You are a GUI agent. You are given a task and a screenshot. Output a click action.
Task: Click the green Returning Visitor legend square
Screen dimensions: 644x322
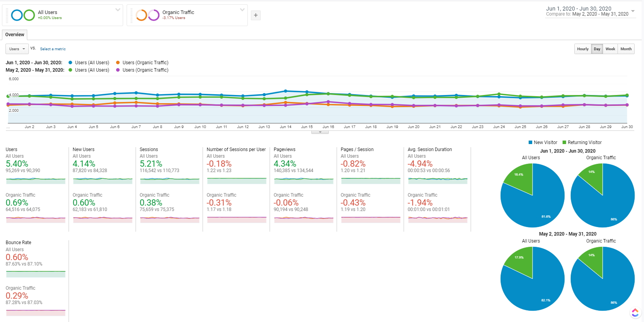[x=564, y=143]
